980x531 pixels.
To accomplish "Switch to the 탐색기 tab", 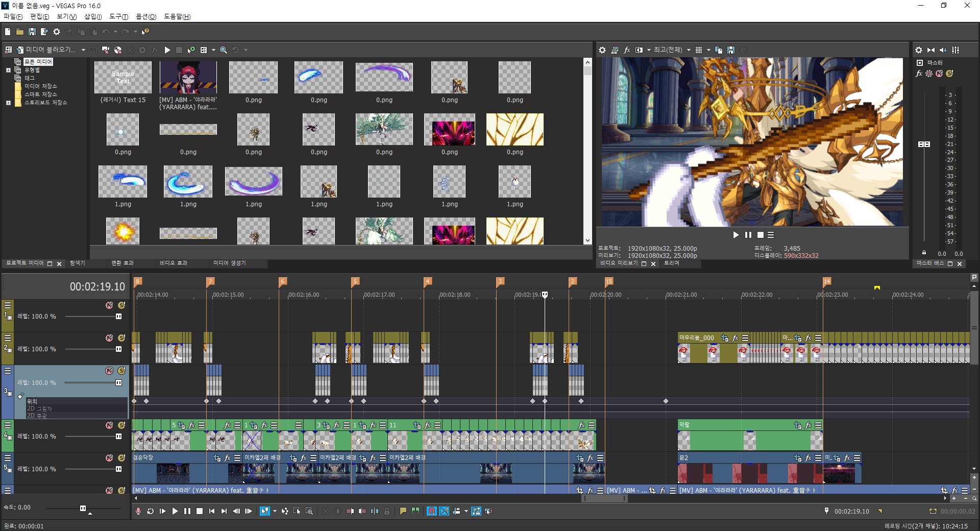I will (78, 263).
